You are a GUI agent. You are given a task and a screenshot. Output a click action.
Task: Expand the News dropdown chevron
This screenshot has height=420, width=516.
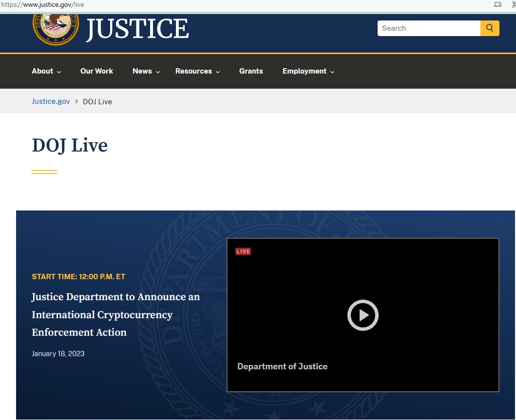tap(158, 72)
